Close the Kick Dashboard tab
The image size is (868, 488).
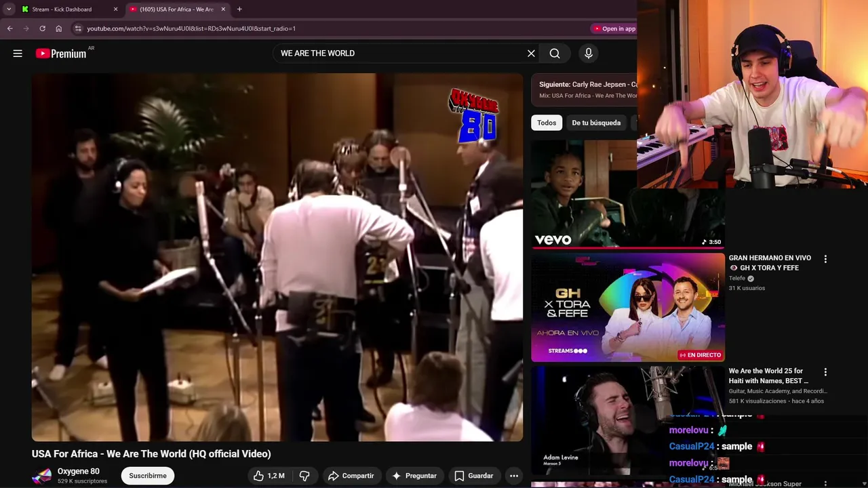tap(115, 9)
